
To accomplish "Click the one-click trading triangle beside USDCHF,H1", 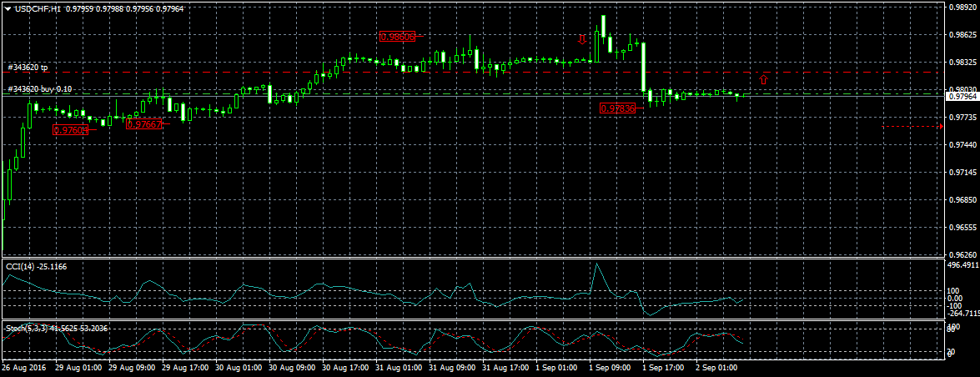I will tap(7, 8).
